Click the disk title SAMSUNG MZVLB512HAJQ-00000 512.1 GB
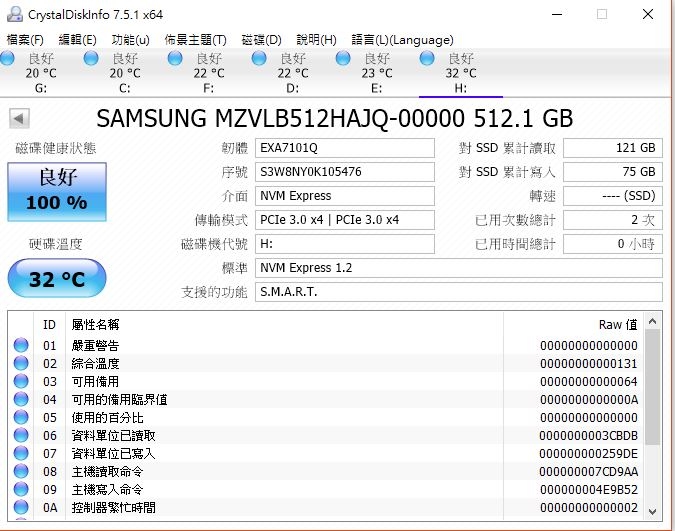 coord(334,118)
